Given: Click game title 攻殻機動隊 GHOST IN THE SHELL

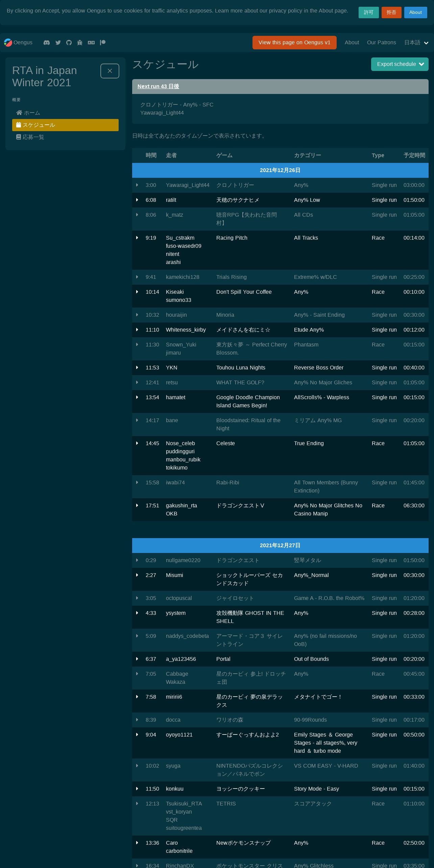Looking at the screenshot, I should [x=250, y=617].
